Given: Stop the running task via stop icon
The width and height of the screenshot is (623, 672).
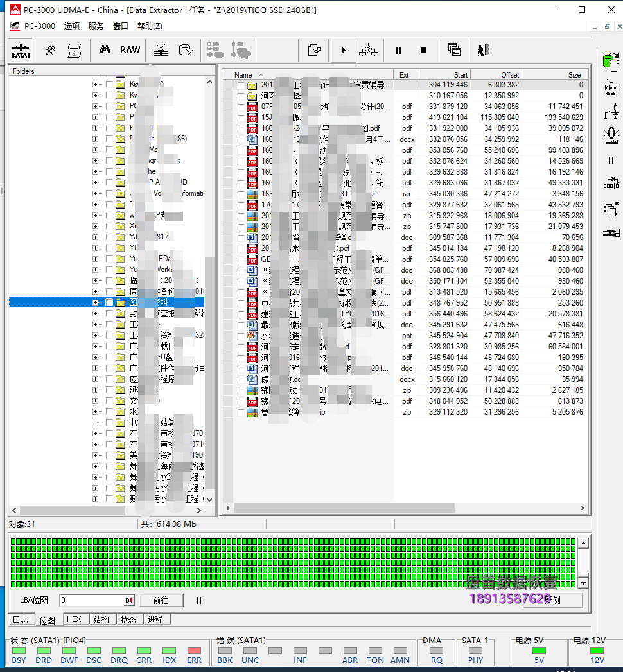Looking at the screenshot, I should click(424, 51).
